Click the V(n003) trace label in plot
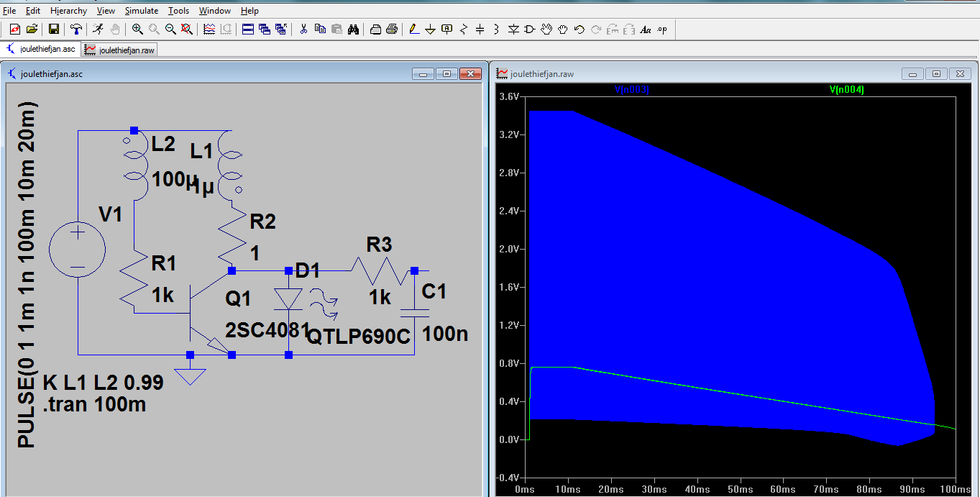980x497 pixels. (x=631, y=90)
